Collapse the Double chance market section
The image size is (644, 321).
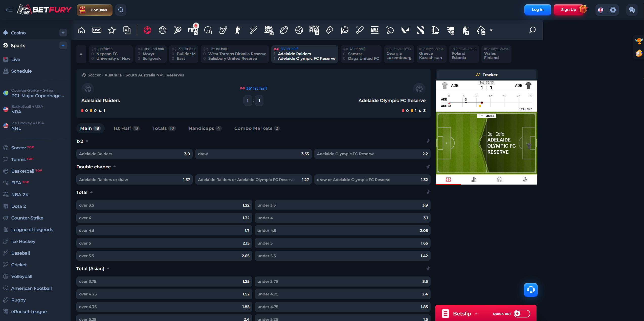(x=115, y=167)
